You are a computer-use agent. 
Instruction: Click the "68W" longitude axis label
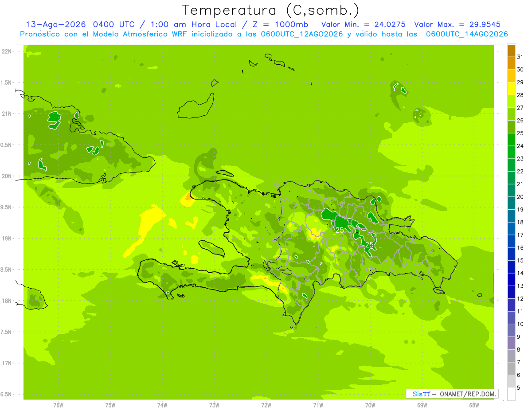pyautogui.click(x=474, y=405)
